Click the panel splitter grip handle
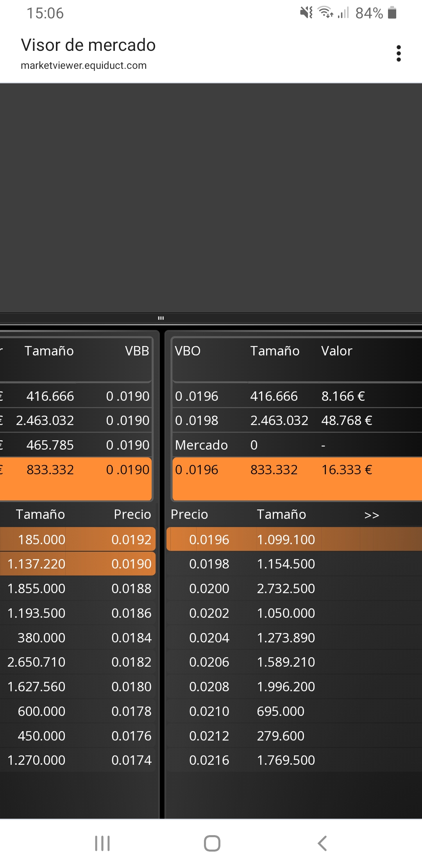Image resolution: width=422 pixels, height=868 pixels. (161, 318)
